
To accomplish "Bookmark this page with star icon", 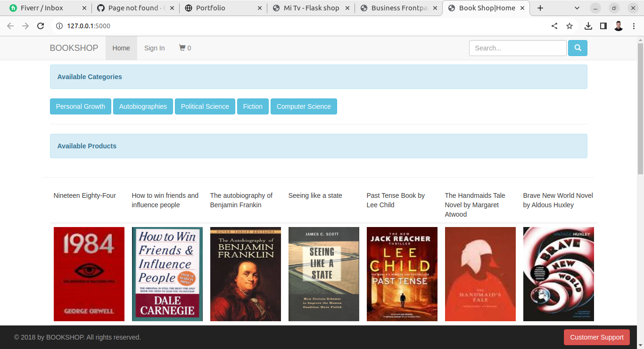I will (570, 26).
